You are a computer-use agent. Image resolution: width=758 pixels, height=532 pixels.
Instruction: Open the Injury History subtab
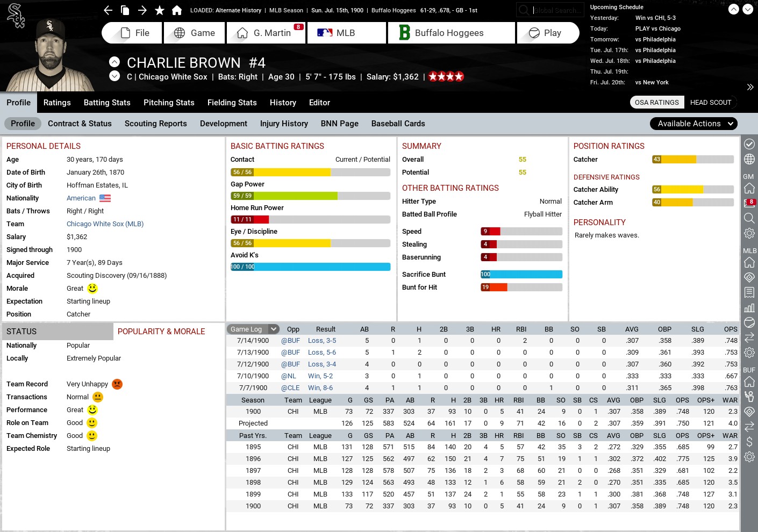[x=284, y=124]
